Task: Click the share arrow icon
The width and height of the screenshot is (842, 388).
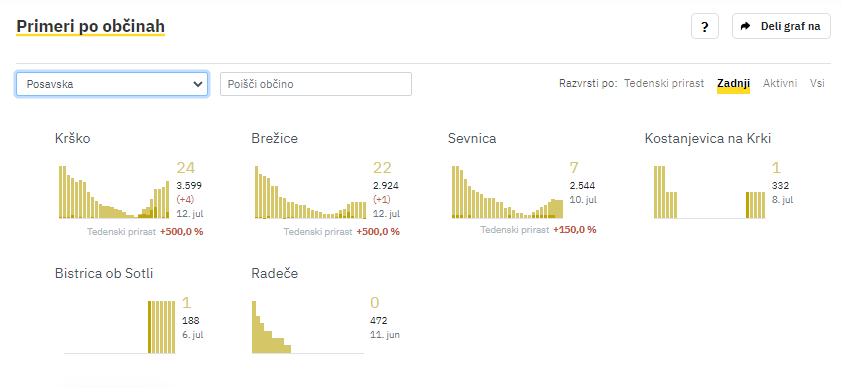Action: point(745,26)
